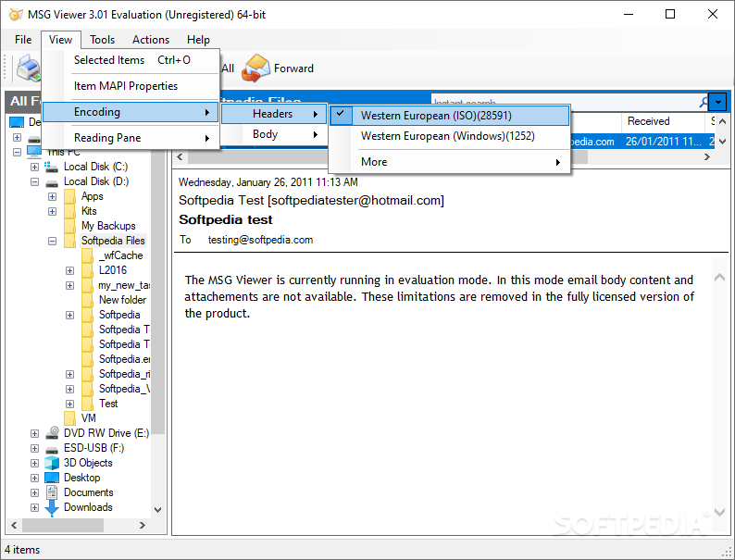Click the Test folder icon
The height and width of the screenshot is (560, 735).
click(x=87, y=404)
